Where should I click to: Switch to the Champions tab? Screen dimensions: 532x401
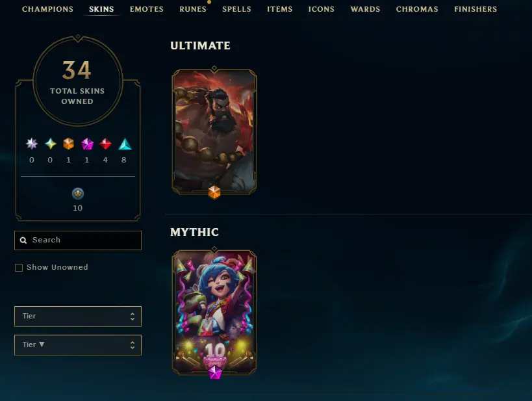pyautogui.click(x=47, y=9)
